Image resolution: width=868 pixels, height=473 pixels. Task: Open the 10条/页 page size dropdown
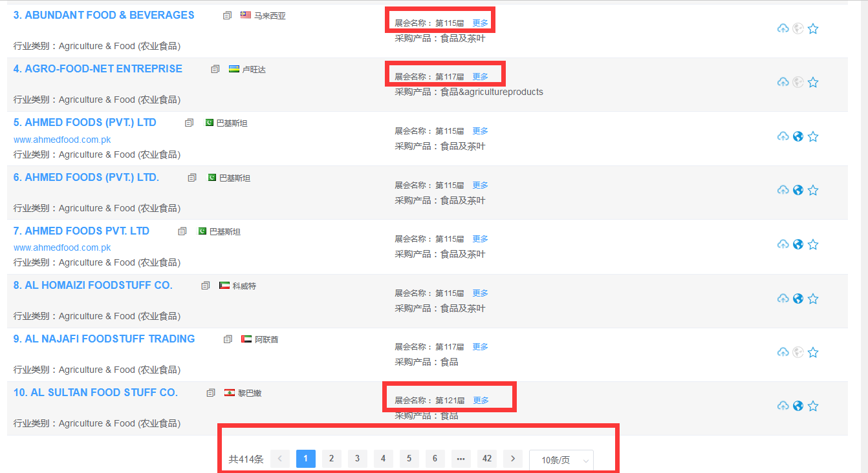point(561,460)
